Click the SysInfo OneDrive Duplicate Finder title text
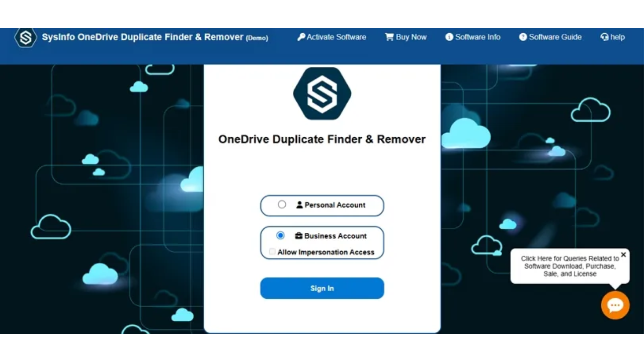This screenshot has width=644, height=362. 143,37
